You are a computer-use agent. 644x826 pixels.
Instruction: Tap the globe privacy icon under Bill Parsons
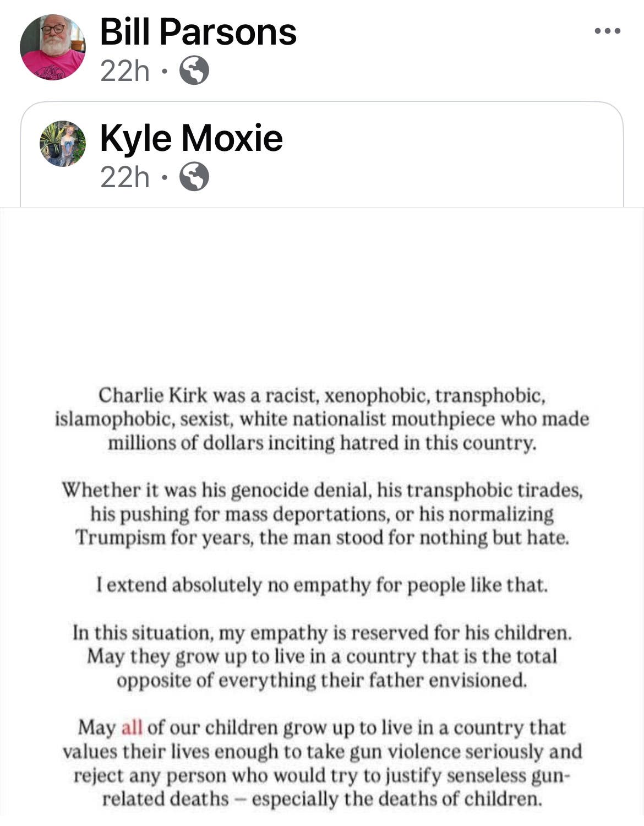tap(195, 70)
